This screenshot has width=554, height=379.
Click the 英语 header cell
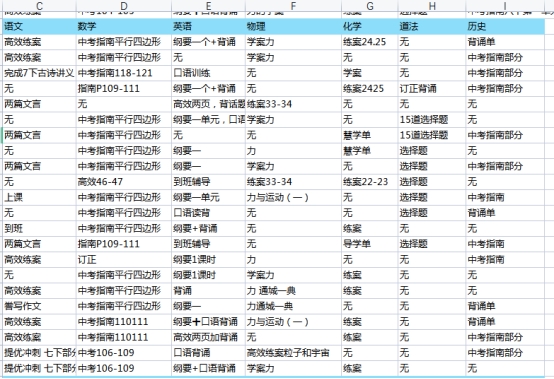pos(208,26)
